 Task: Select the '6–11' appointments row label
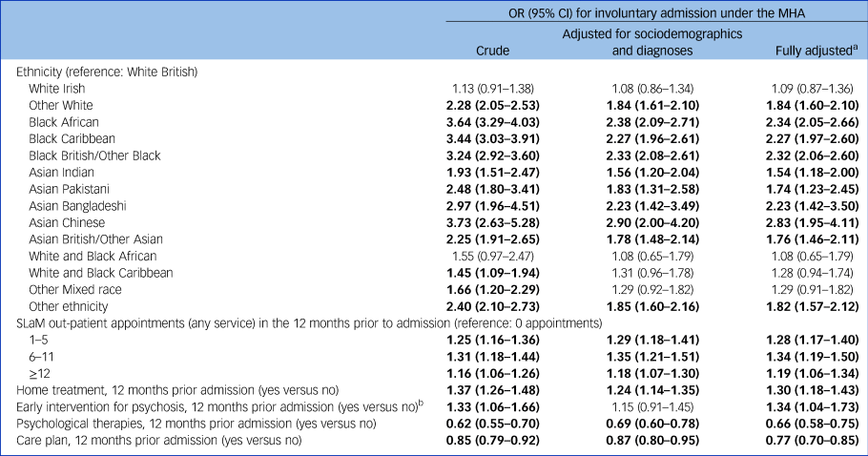click(40, 356)
